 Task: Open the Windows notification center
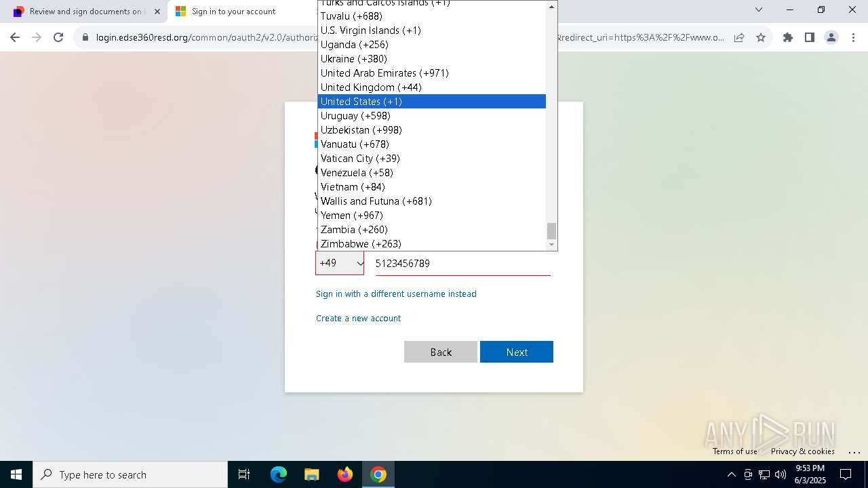pyautogui.click(x=846, y=474)
